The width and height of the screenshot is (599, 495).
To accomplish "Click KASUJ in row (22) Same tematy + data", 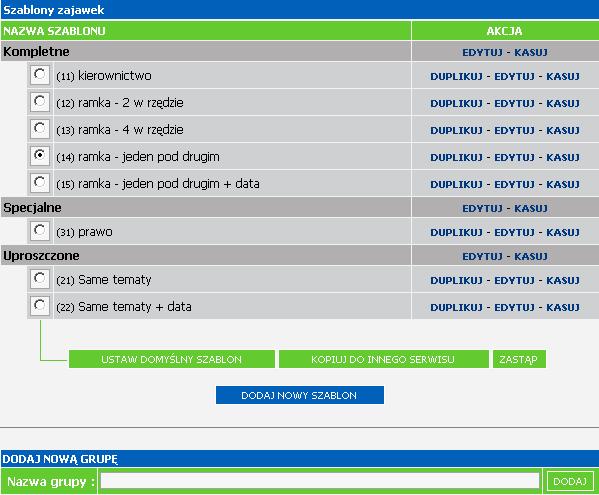I will pyautogui.click(x=563, y=307).
